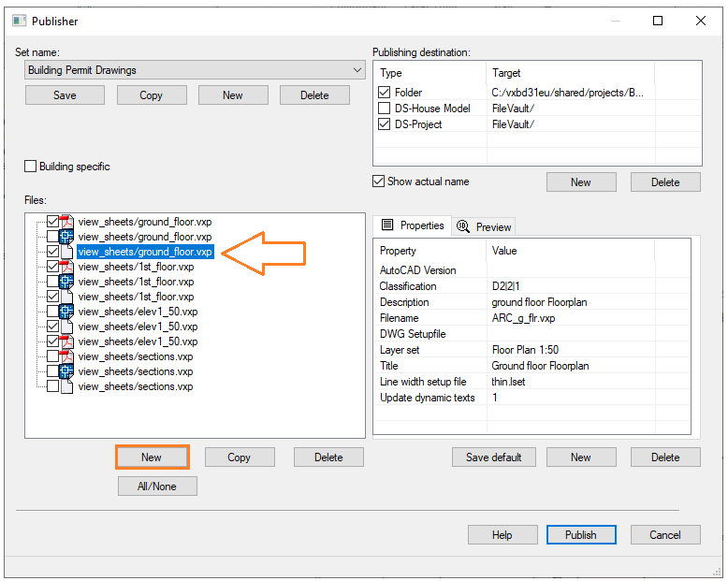The height and width of the screenshot is (581, 728).
Task: Open the Set name dropdown
Action: (357, 70)
